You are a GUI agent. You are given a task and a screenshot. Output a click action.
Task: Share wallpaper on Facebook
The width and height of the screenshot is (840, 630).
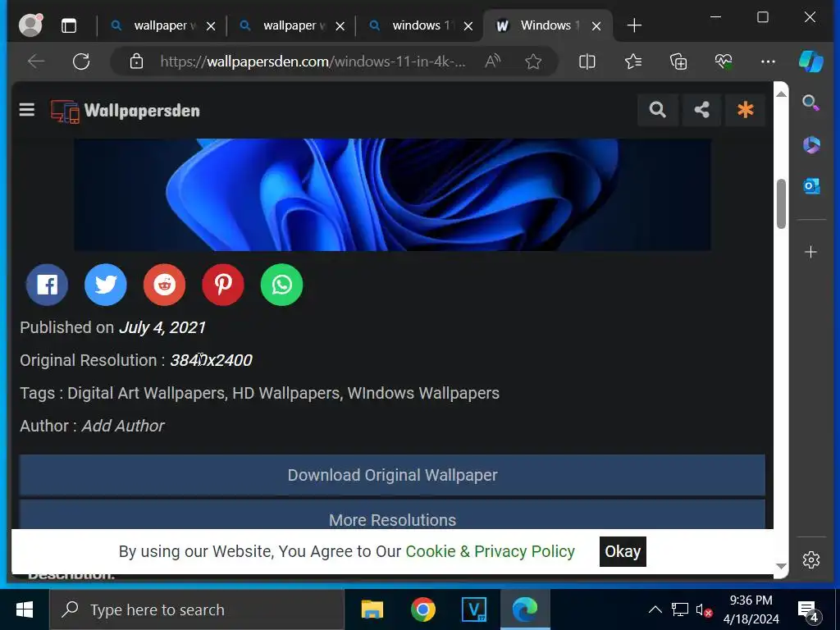tap(47, 285)
